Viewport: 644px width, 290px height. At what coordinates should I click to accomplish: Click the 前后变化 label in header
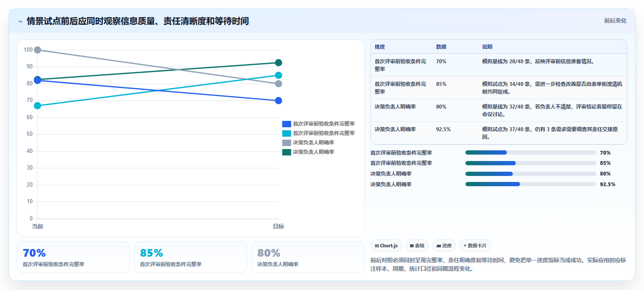[x=615, y=21]
